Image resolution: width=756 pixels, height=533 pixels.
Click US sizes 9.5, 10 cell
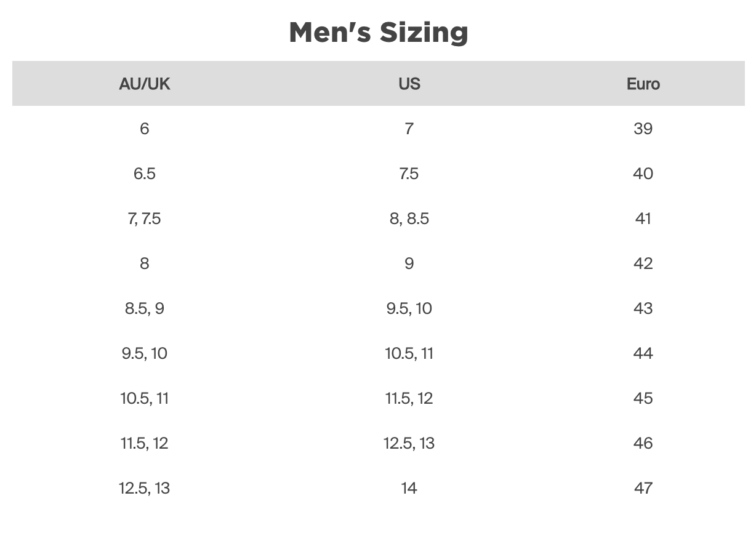point(409,308)
